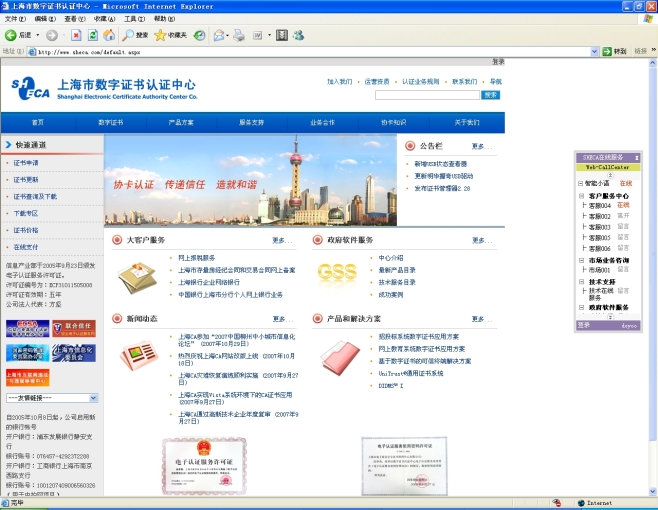Open the 友情链接 dropdown list
The height and width of the screenshot is (510, 658).
pos(52,398)
